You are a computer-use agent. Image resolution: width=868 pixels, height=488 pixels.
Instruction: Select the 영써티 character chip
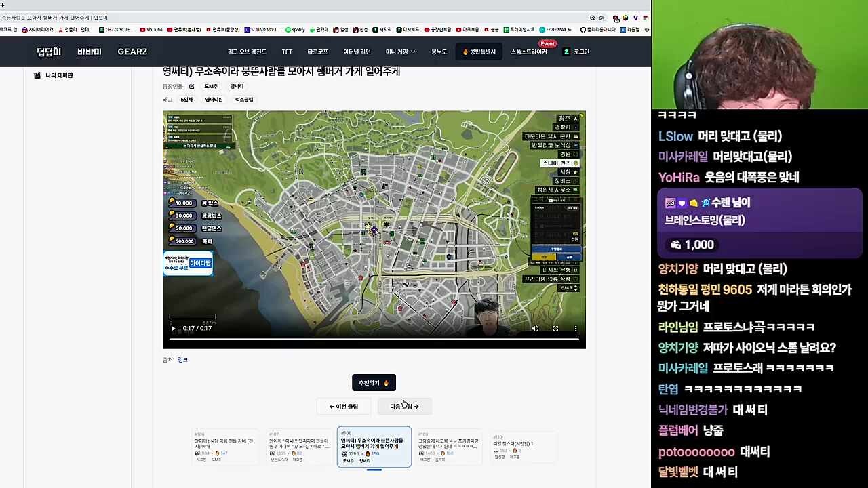(237, 87)
